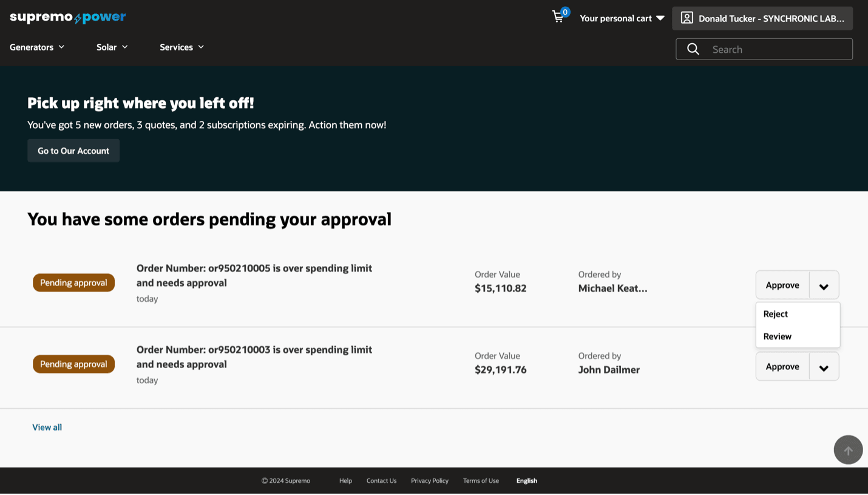Open the Solar dropdown

click(112, 47)
